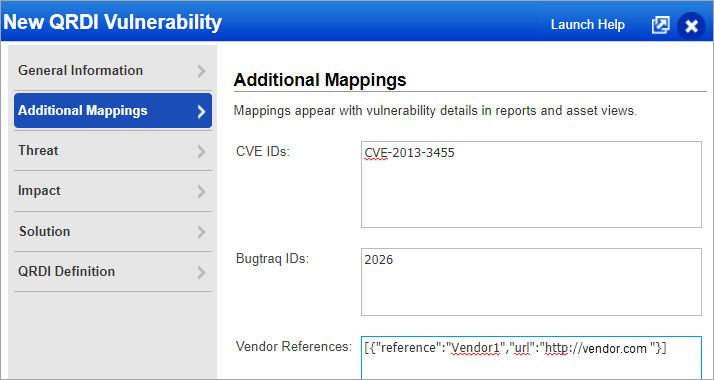Click the Launch Help link
The height and width of the screenshot is (380, 714).
point(587,25)
